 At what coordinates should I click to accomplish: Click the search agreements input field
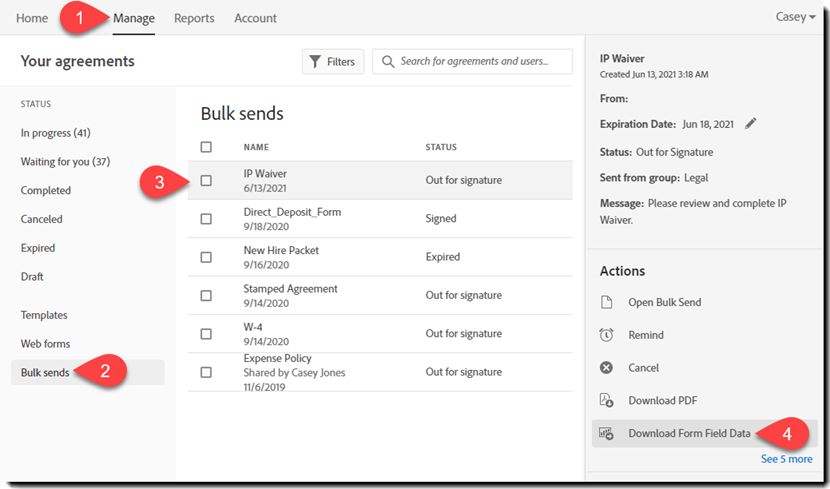click(480, 62)
